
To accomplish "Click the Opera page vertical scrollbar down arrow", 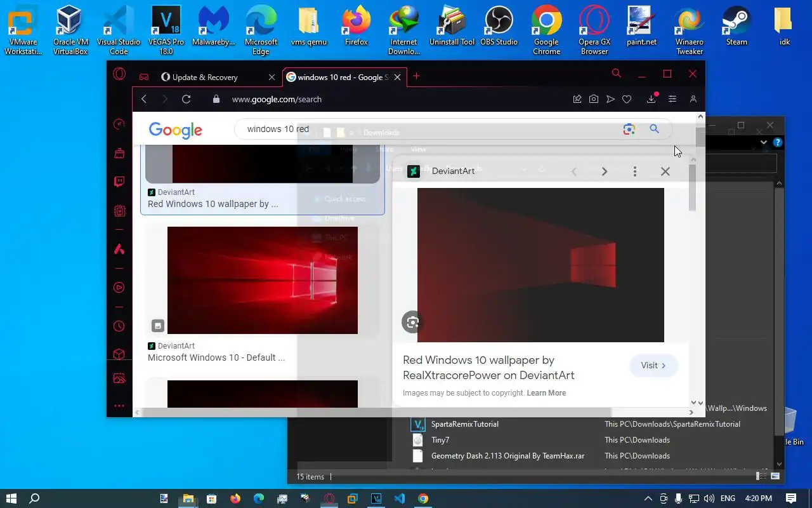I will coord(700,403).
